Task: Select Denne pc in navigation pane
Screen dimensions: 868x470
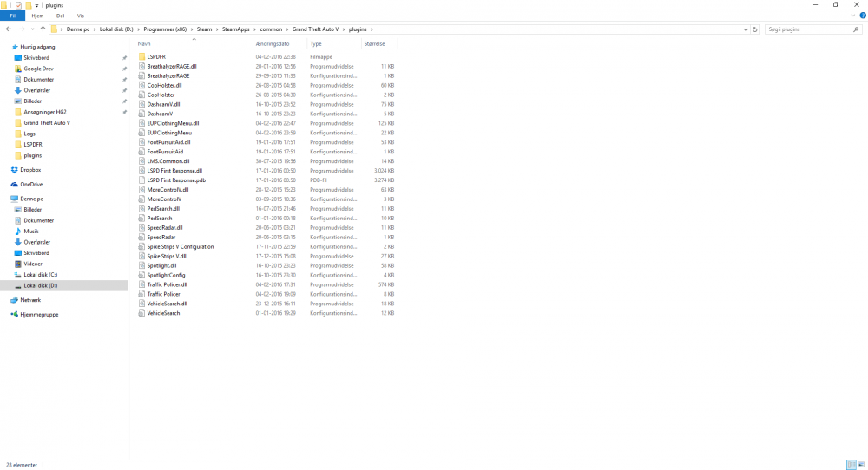Action: (31, 199)
